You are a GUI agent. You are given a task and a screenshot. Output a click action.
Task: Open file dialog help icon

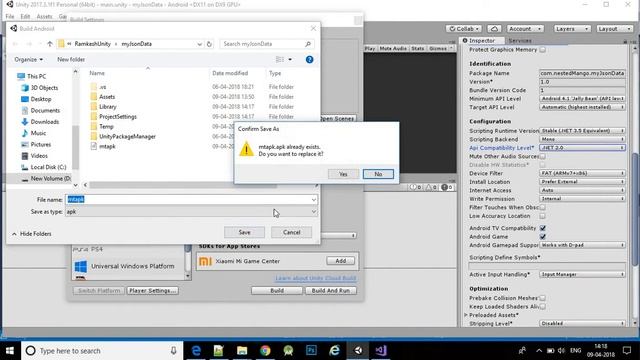[x=309, y=60]
